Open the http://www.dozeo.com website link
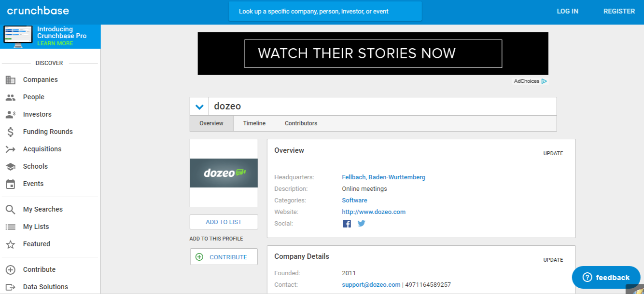This screenshot has width=644, height=294. point(374,212)
